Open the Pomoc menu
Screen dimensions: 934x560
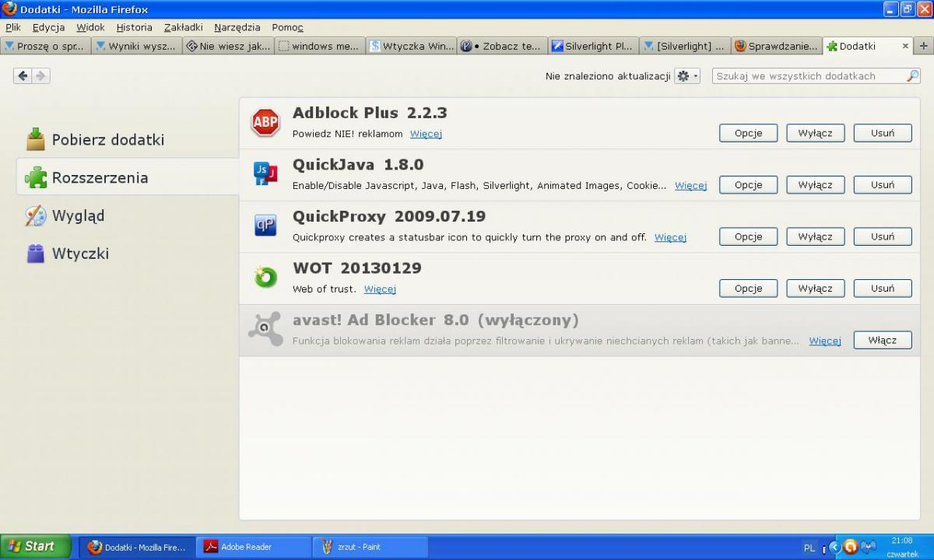pos(287,27)
